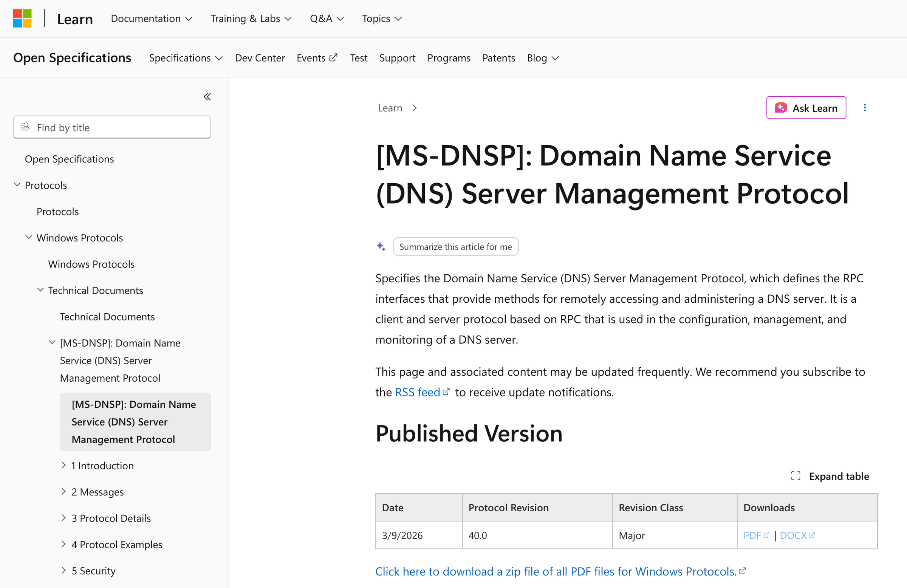This screenshot has width=907, height=588.
Task: Click the Open Specifications header title
Action: click(72, 57)
